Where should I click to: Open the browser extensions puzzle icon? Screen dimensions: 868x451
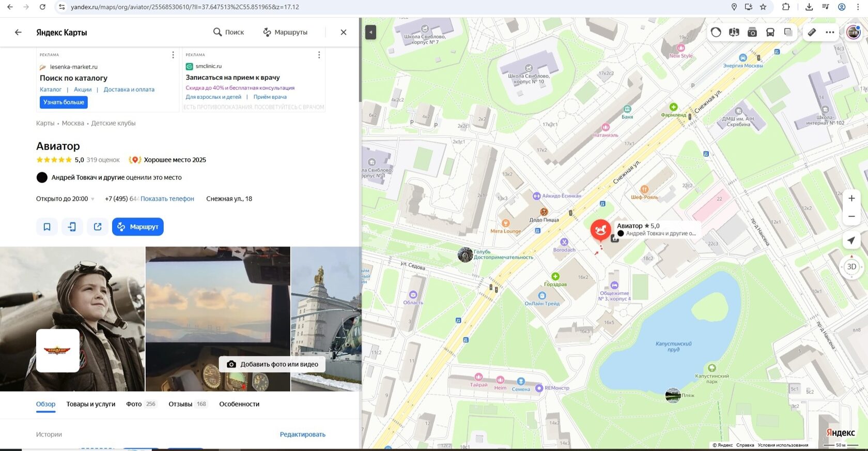[786, 7]
